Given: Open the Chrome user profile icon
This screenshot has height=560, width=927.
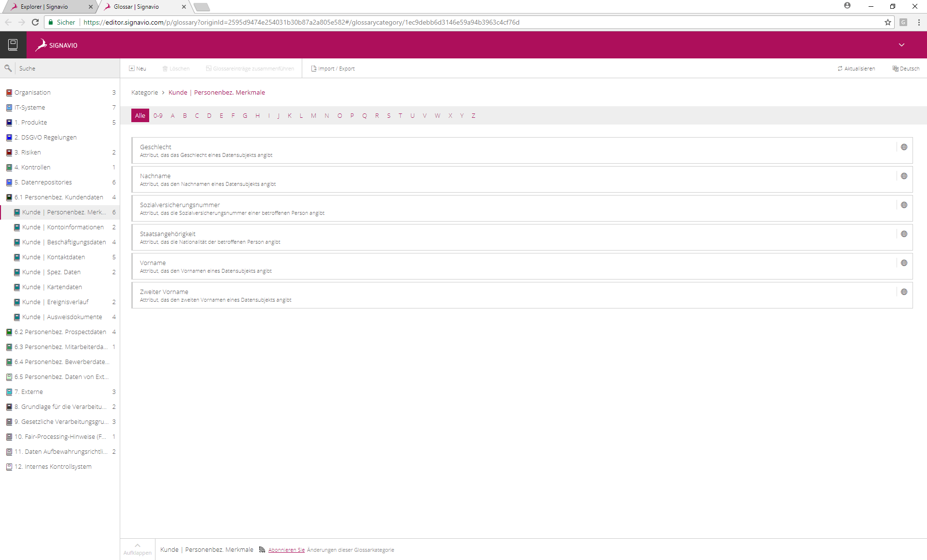Looking at the screenshot, I should [847, 6].
